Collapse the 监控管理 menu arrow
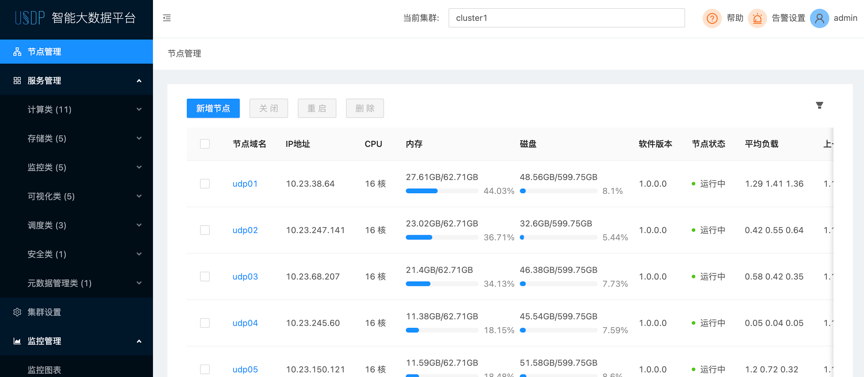 [139, 341]
